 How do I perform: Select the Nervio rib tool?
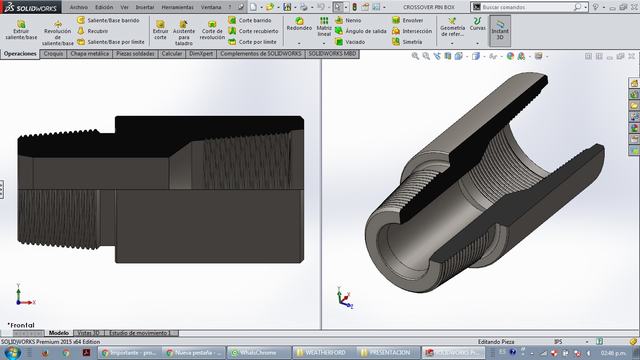pos(348,20)
